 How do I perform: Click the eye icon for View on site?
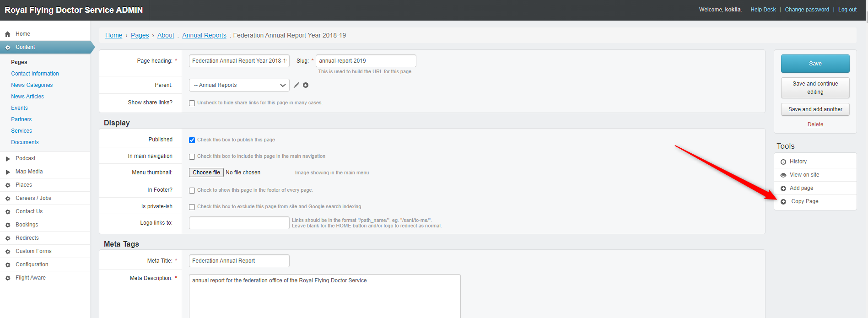click(783, 175)
